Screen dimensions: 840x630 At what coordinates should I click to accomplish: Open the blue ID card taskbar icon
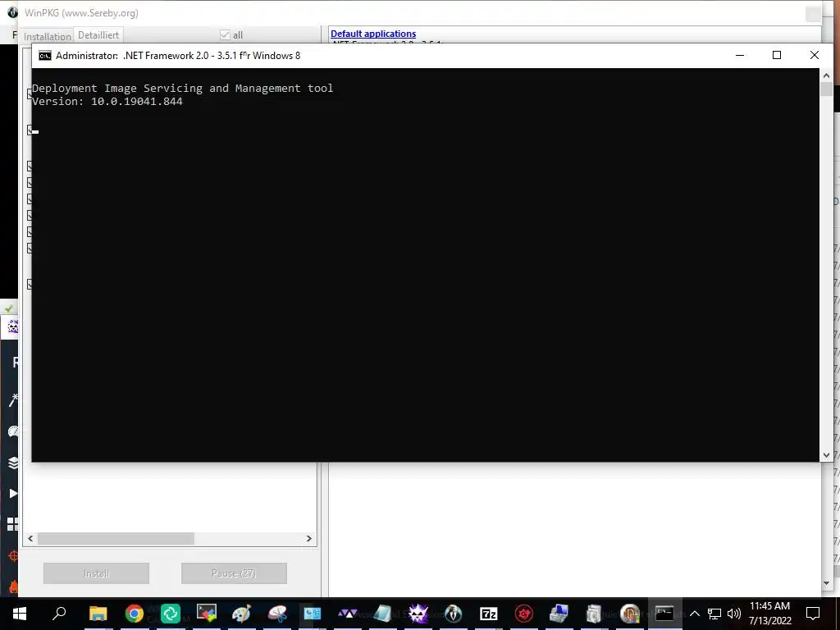tap(313, 614)
